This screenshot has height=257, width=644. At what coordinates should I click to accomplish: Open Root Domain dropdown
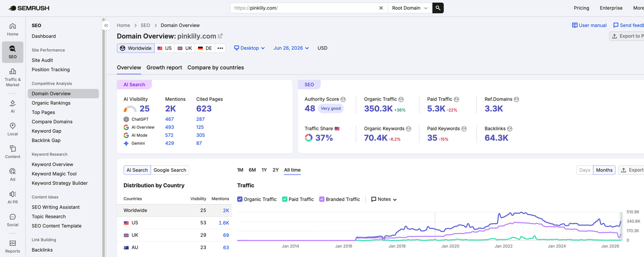click(410, 8)
